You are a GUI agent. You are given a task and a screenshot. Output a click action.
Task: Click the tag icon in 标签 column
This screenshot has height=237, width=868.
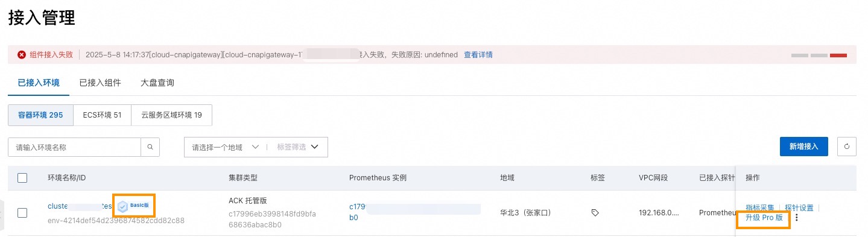pos(595,213)
